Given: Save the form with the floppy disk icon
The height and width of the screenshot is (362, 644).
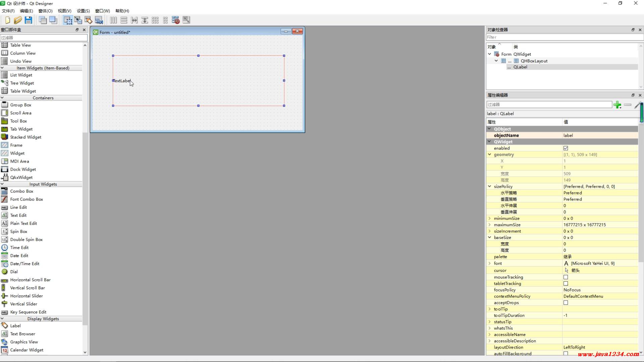Looking at the screenshot, I should 29,20.
